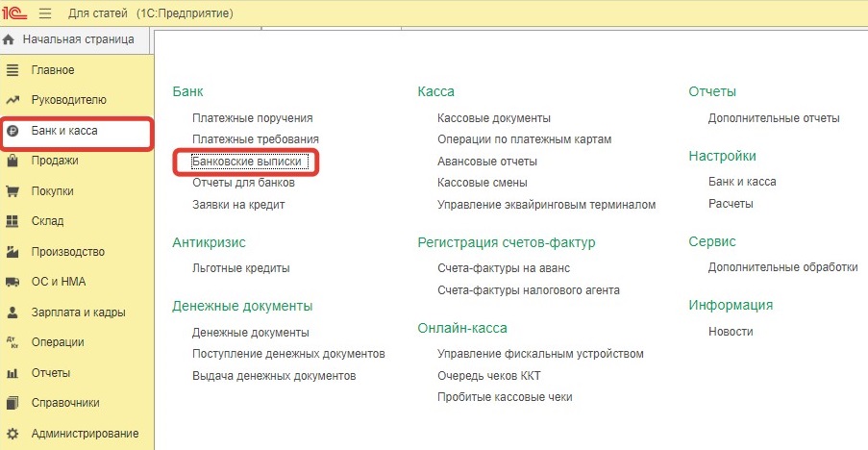Click the Покупки cart icon
The width and height of the screenshot is (868, 450).
click(x=12, y=191)
